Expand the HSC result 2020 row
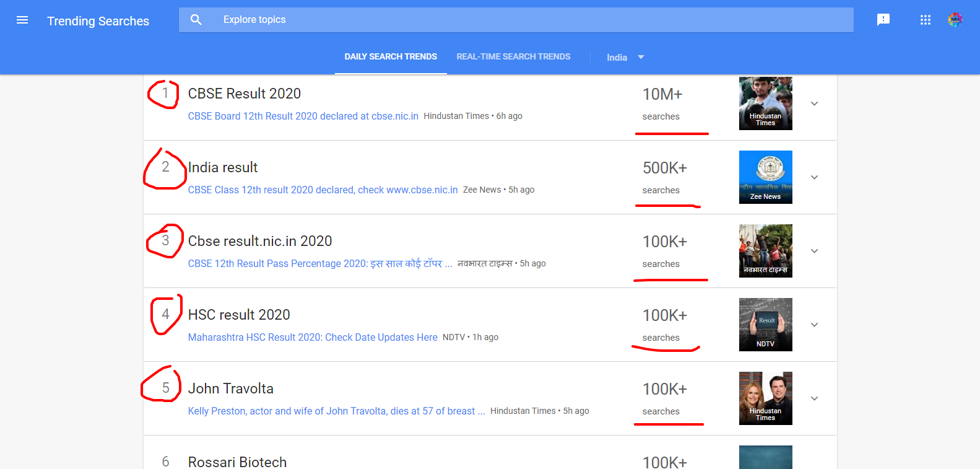The height and width of the screenshot is (469, 980). coord(815,325)
